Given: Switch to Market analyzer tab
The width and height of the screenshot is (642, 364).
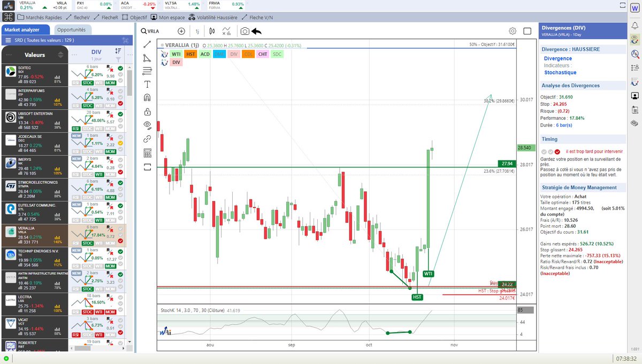Looking at the screenshot, I should tap(26, 29).
